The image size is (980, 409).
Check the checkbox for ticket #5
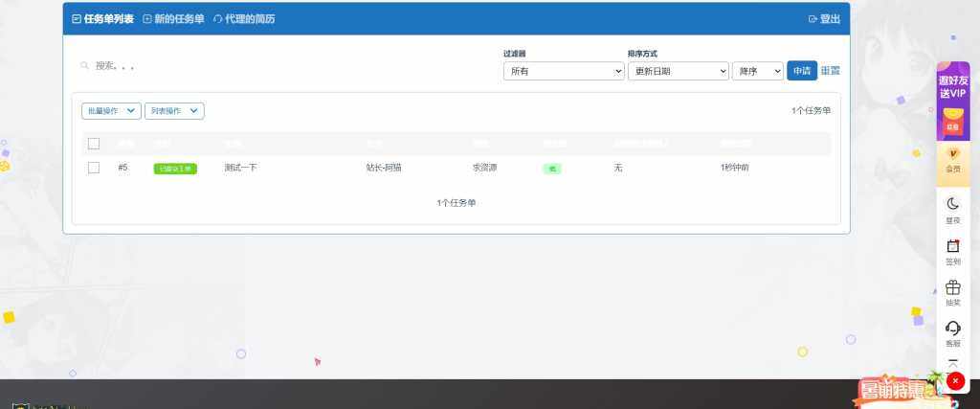pyautogui.click(x=94, y=168)
